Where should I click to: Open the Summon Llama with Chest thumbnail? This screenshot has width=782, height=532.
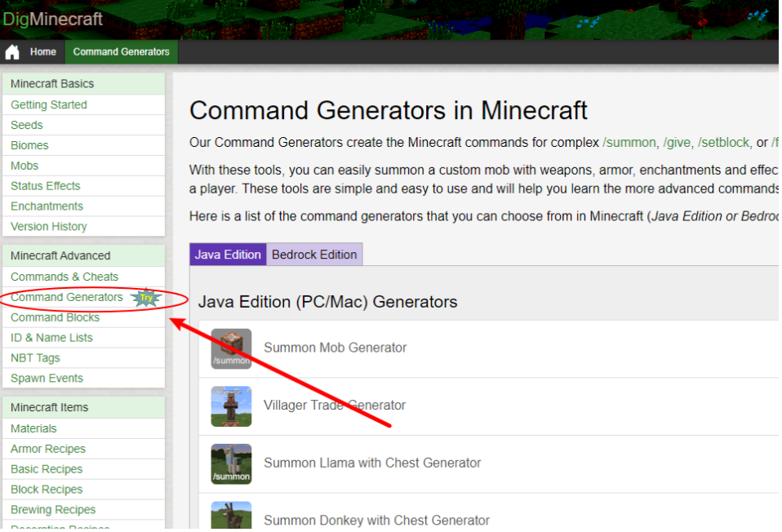click(x=231, y=463)
